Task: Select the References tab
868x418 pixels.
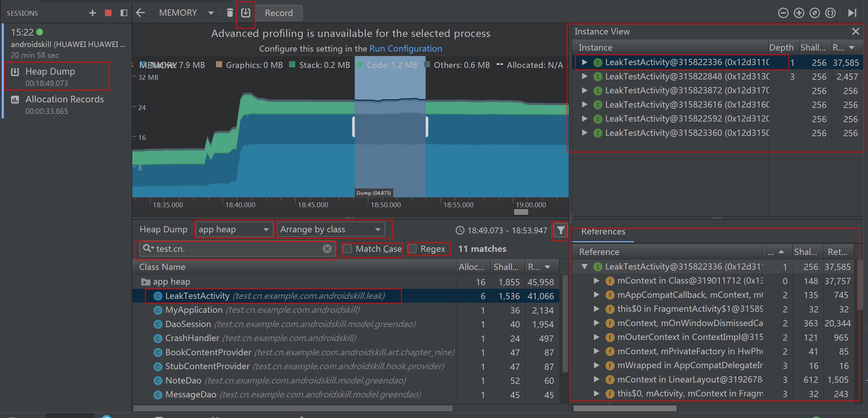Action: coord(603,232)
